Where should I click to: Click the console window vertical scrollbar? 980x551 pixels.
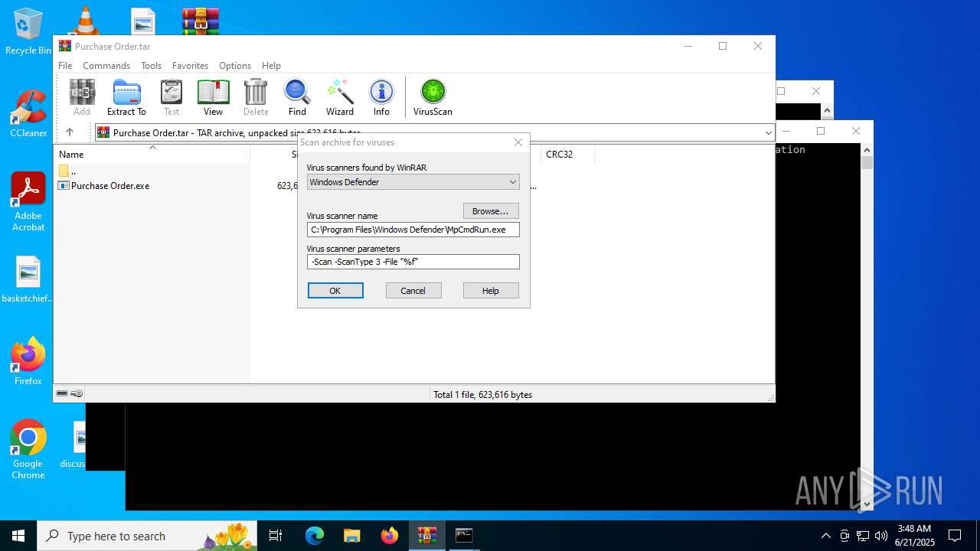click(867, 327)
